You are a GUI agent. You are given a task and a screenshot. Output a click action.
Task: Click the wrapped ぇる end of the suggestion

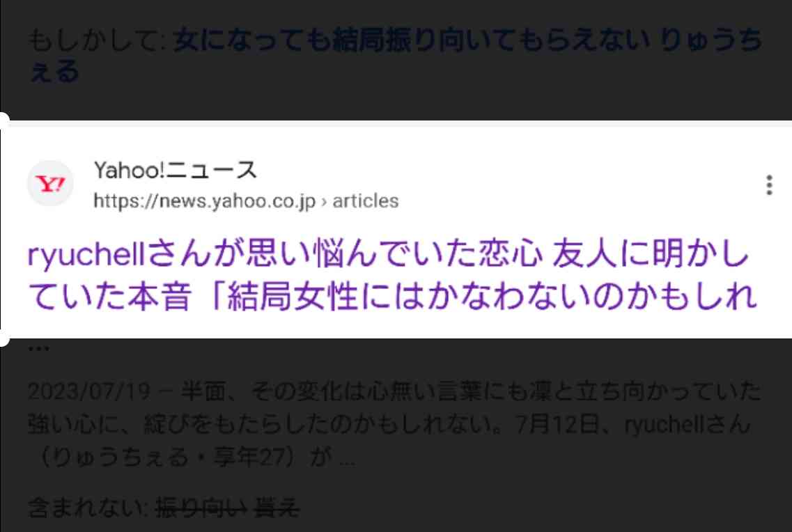(x=54, y=71)
